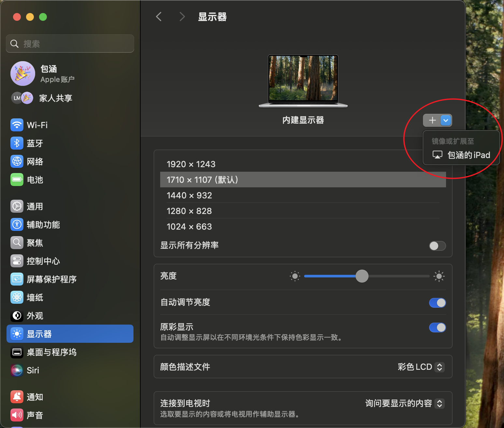504x428 pixels.
Task: Switch to 通知 settings in the sidebar
Action: 17,397
